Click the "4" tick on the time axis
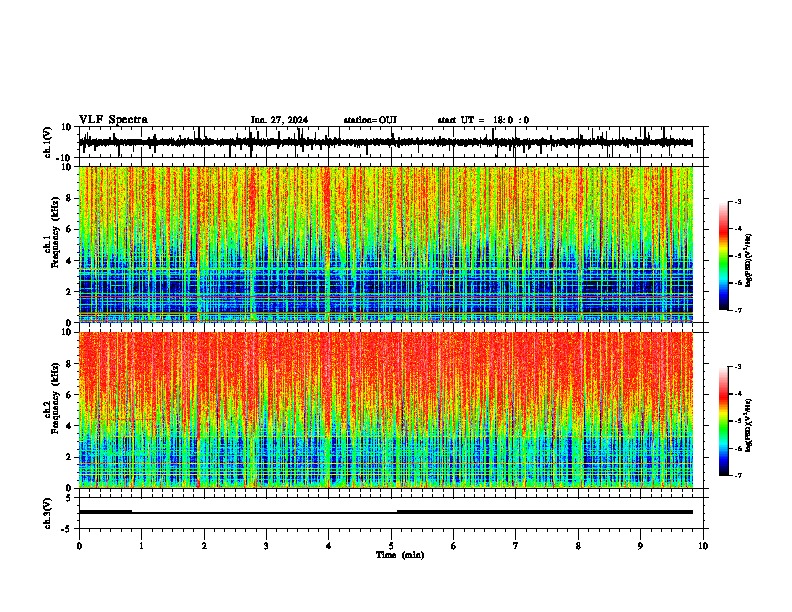Viewport: 792px width, 612px height. pos(329,546)
